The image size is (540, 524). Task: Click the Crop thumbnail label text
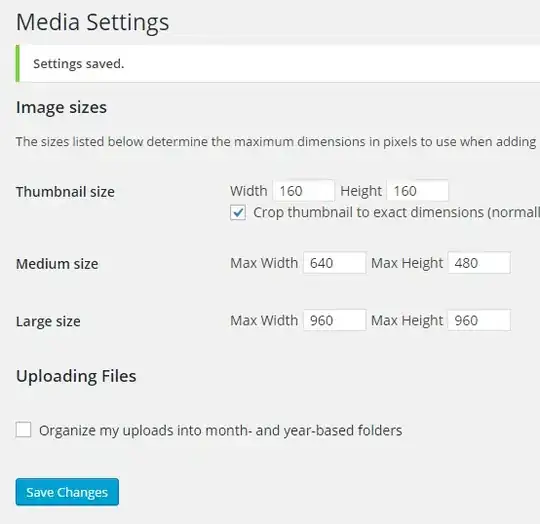396,212
